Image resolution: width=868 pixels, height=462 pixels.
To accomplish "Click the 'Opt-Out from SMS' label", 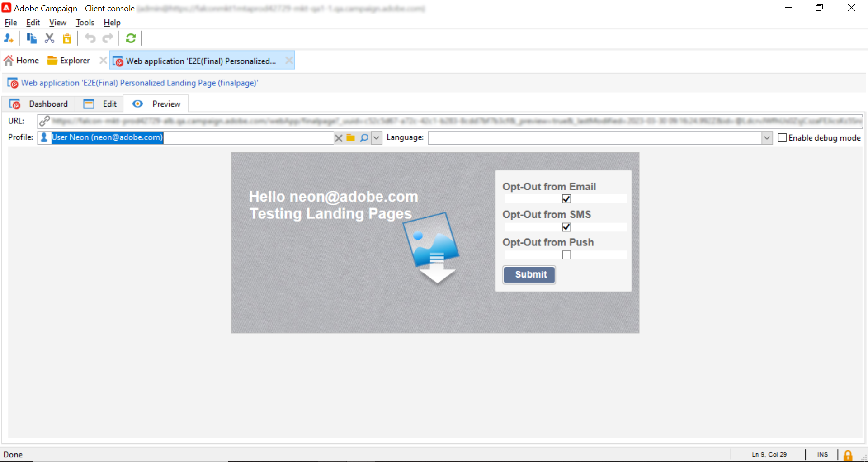I will (x=547, y=215).
